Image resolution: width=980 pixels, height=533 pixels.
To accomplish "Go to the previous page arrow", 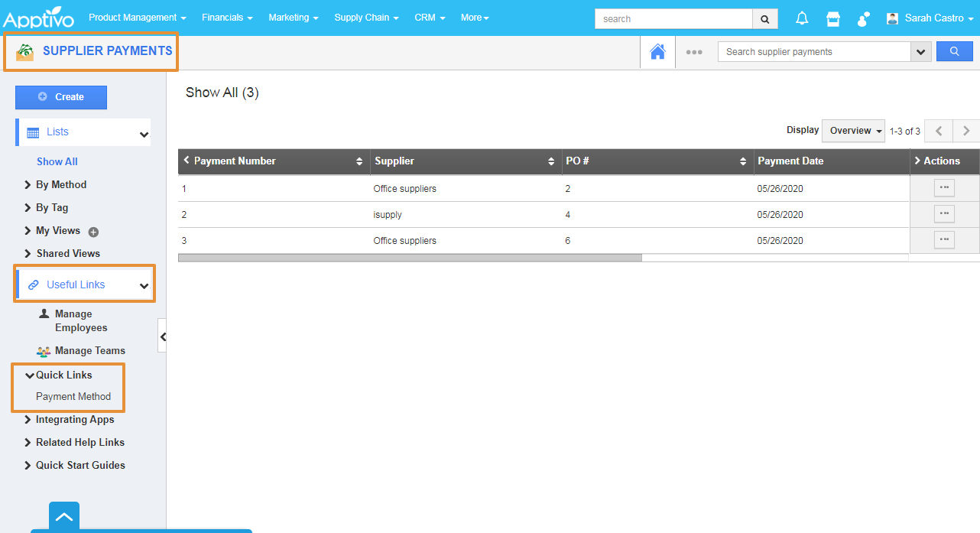I will click(x=939, y=131).
